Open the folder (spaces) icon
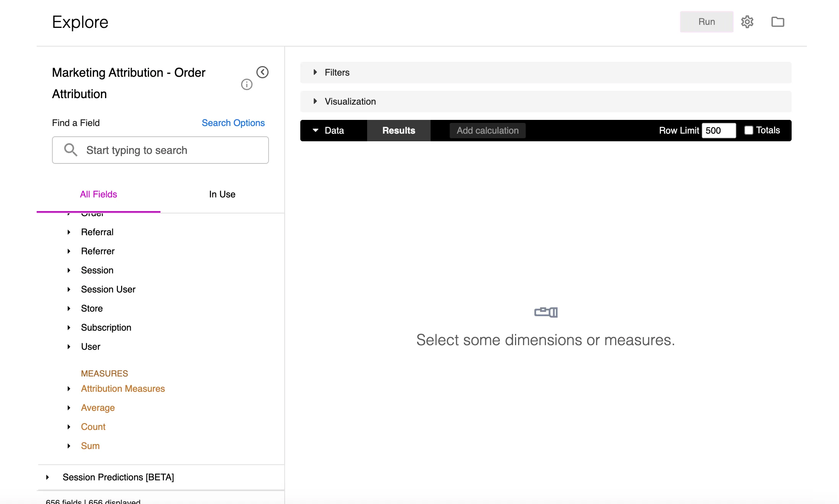This screenshot has width=839, height=504. tap(777, 22)
